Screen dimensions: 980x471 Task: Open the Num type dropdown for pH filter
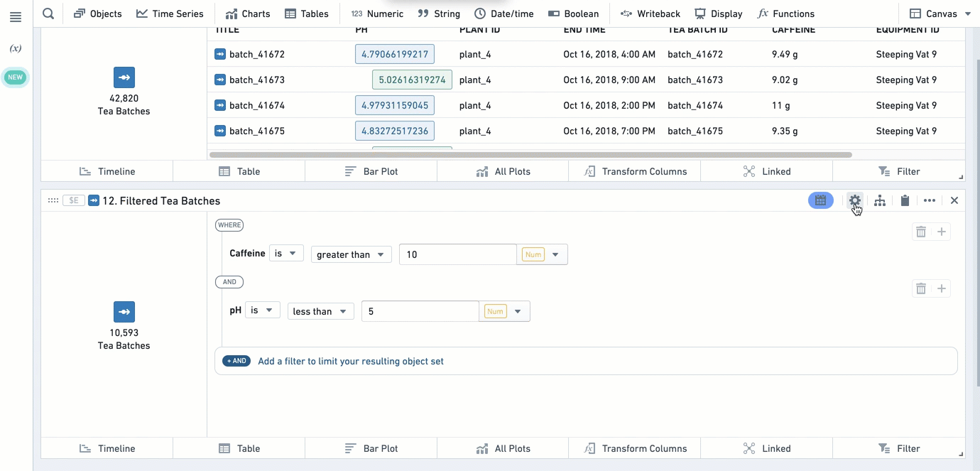pos(505,311)
